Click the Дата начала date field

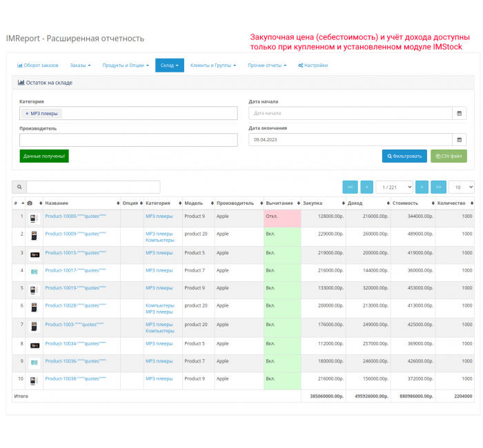pyautogui.click(x=351, y=113)
